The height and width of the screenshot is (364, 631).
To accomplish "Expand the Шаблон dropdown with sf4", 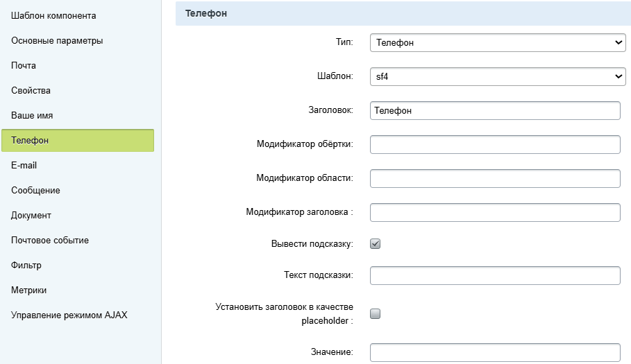I will click(x=498, y=77).
